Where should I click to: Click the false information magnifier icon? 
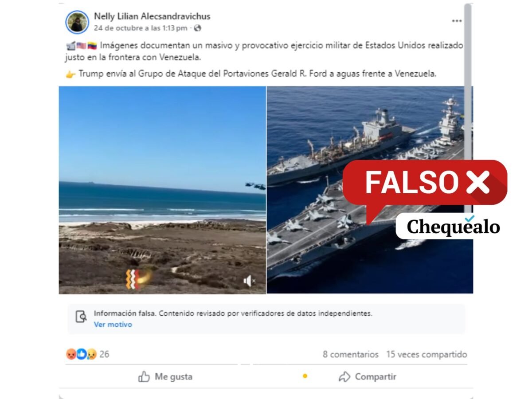tap(81, 317)
